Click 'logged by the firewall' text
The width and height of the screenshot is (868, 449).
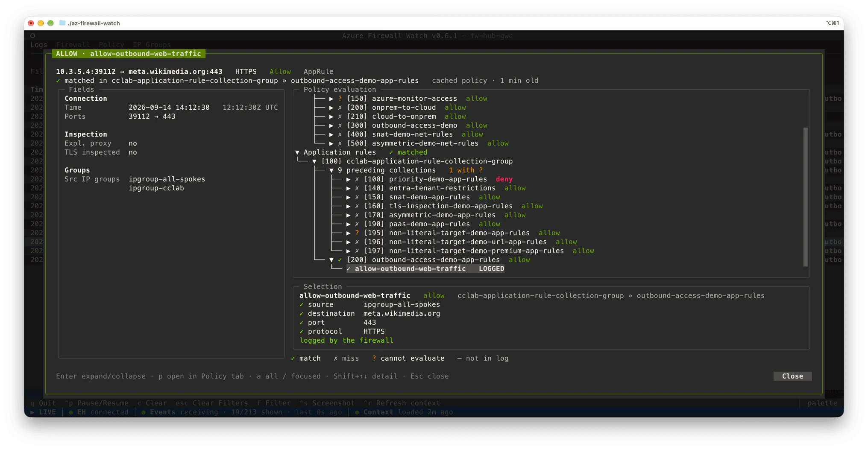(346, 341)
